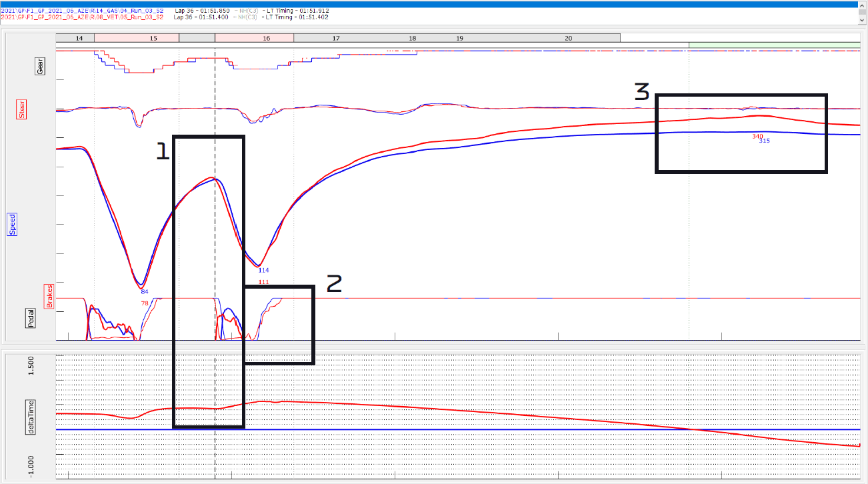
Task: Select track segment 17 in header
Action: (335, 39)
